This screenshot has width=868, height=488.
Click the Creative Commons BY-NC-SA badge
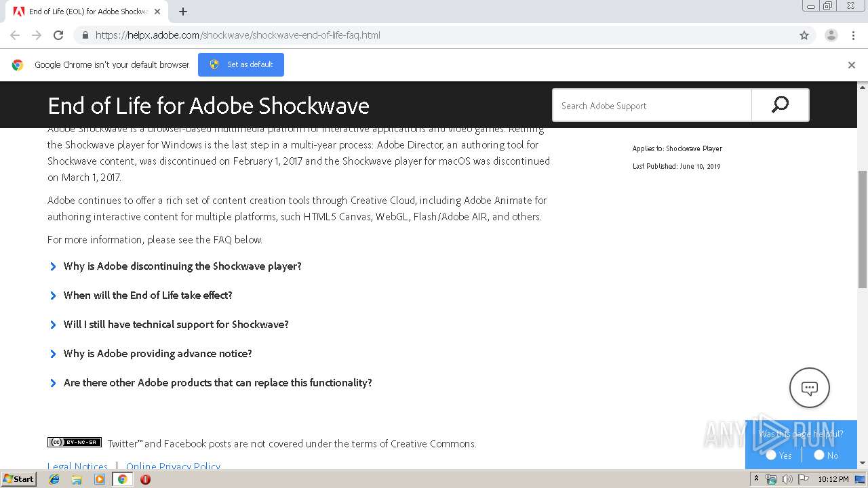(x=75, y=443)
